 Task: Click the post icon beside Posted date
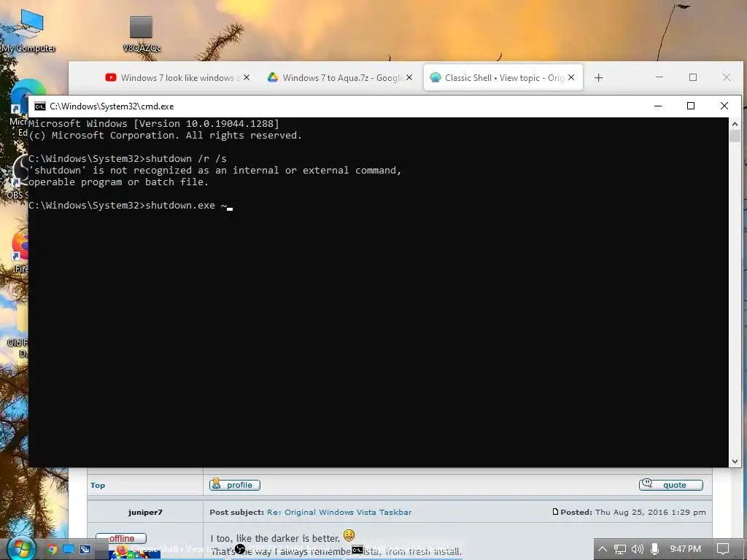coord(555,512)
